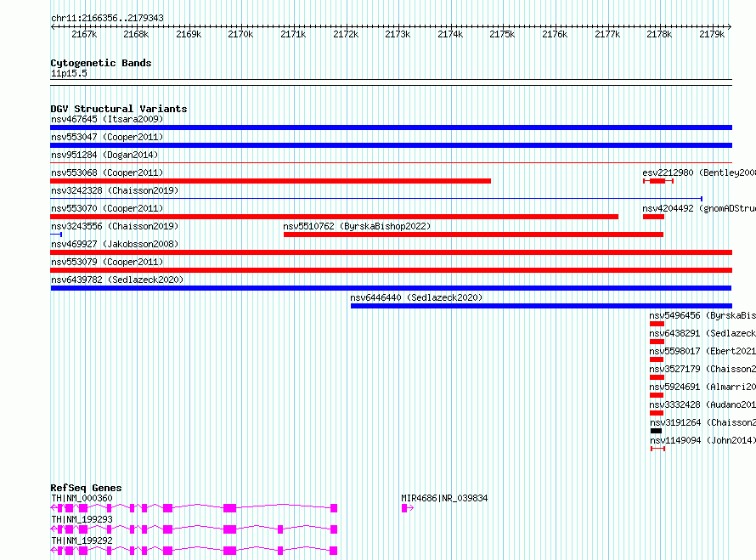Screen dimensions: 756x560
Task: Open the nsv469927 (Jakobsson2008) label
Action: click(115, 244)
